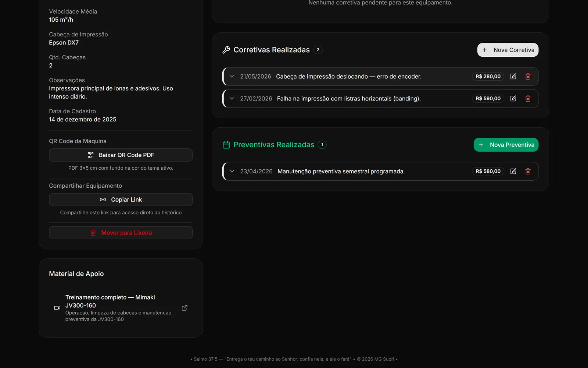Click the Preventivas Realizadas count badge
Screen dimensions: 588x368
(322, 145)
